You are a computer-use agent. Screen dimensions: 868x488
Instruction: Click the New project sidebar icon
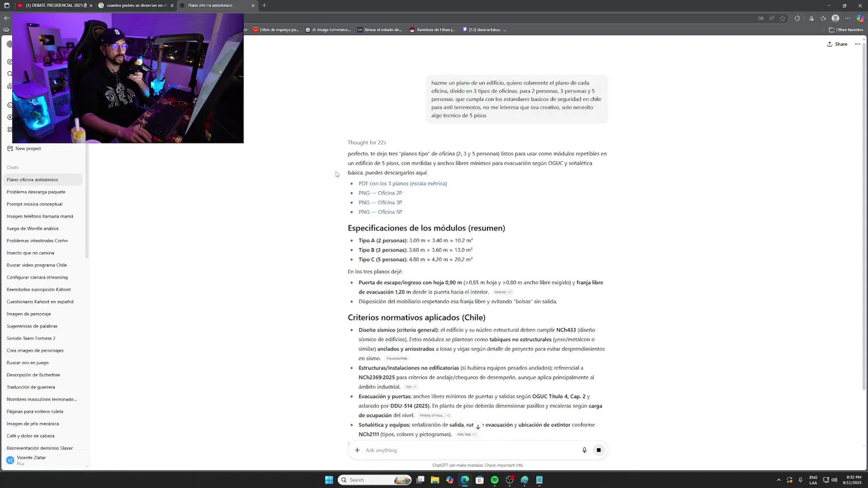coord(9,148)
